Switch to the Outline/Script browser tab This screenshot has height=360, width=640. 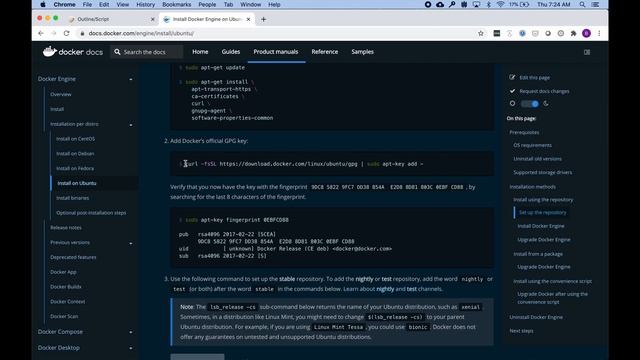point(111,19)
